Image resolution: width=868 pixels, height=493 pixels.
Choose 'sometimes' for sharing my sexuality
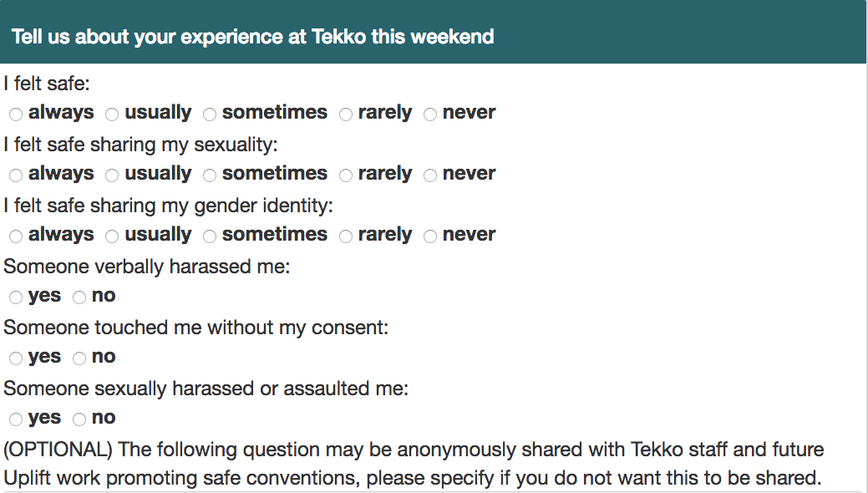pos(209,175)
